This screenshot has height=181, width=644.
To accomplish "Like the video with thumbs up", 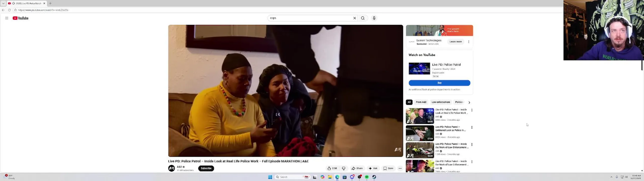I will click(x=332, y=168).
